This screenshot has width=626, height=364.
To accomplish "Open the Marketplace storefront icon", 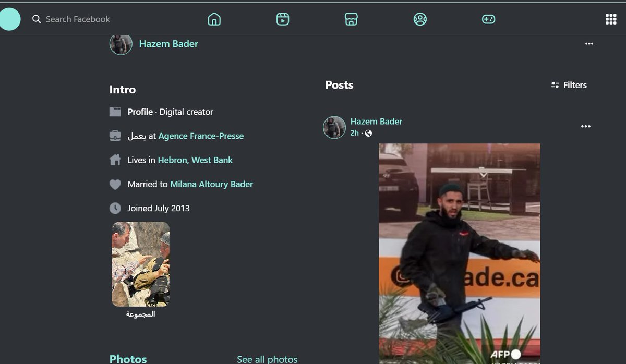I will tap(351, 19).
